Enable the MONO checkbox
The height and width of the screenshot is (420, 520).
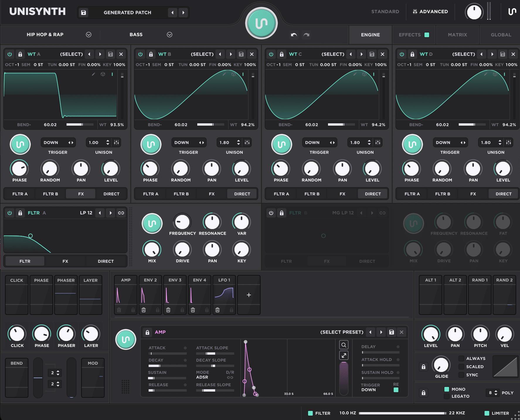(447, 389)
